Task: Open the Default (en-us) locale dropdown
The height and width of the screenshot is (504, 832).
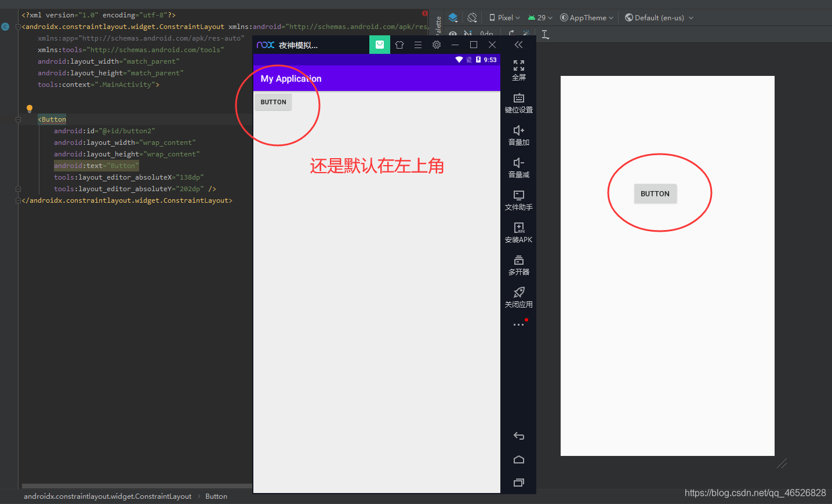Action: tap(659, 17)
